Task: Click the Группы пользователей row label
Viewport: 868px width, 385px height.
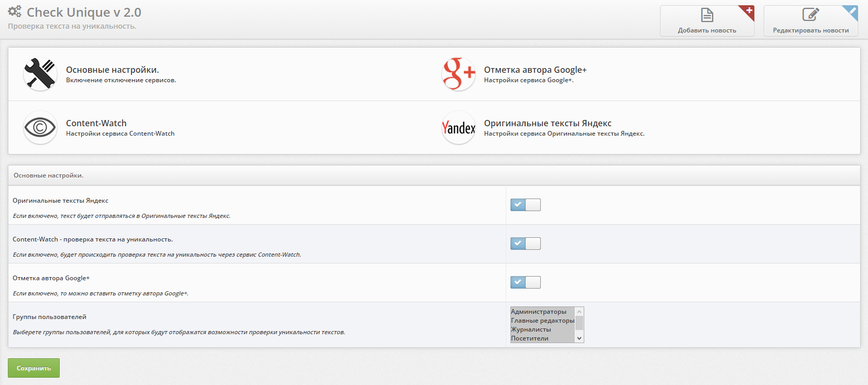Action: click(x=50, y=317)
